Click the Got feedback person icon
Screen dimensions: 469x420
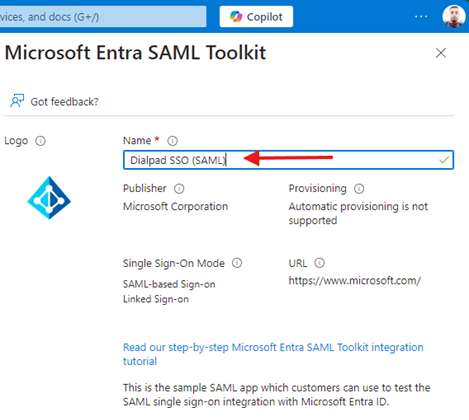point(17,101)
